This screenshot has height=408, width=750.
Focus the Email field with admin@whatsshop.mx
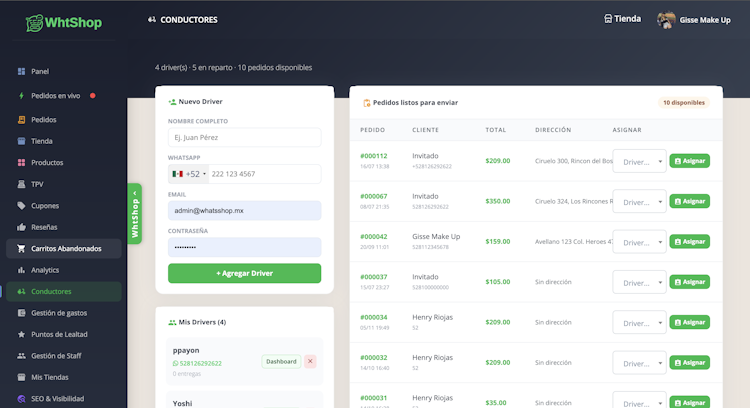244,210
